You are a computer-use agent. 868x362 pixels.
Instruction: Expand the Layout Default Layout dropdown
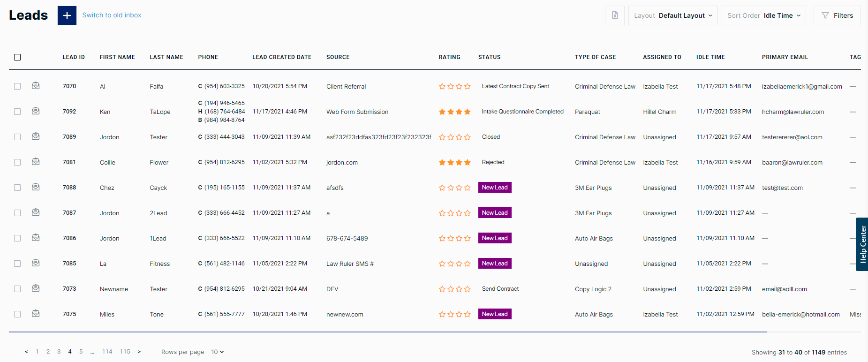point(673,15)
